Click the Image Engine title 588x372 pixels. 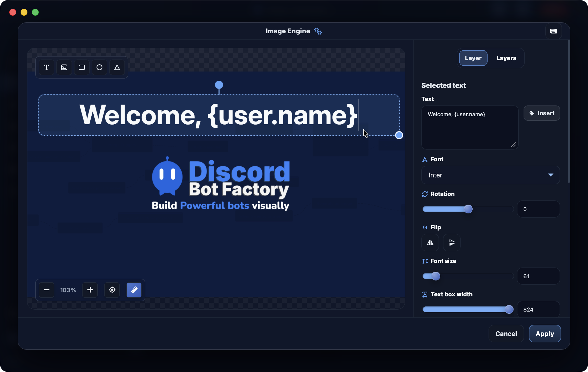tap(288, 31)
